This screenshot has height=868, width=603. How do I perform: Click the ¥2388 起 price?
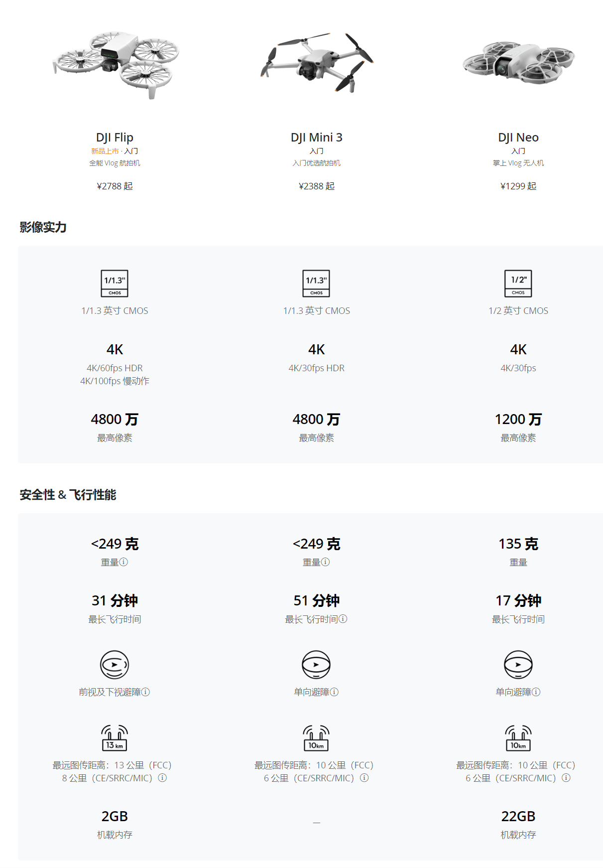tap(317, 186)
